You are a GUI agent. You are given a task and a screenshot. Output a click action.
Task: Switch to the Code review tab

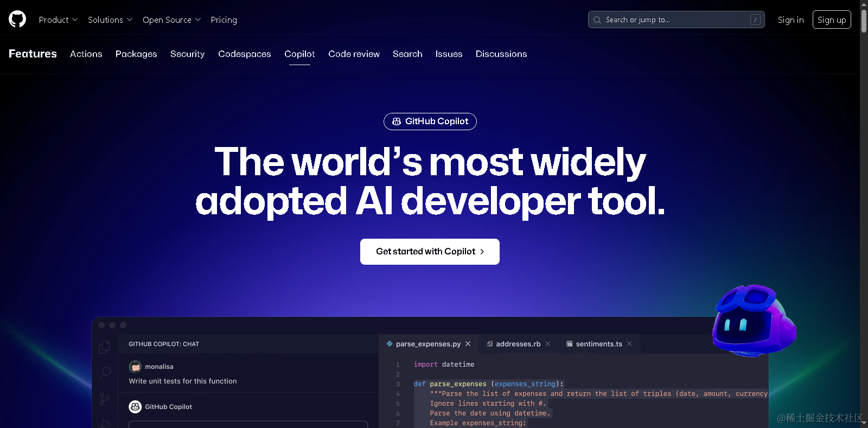coord(354,54)
